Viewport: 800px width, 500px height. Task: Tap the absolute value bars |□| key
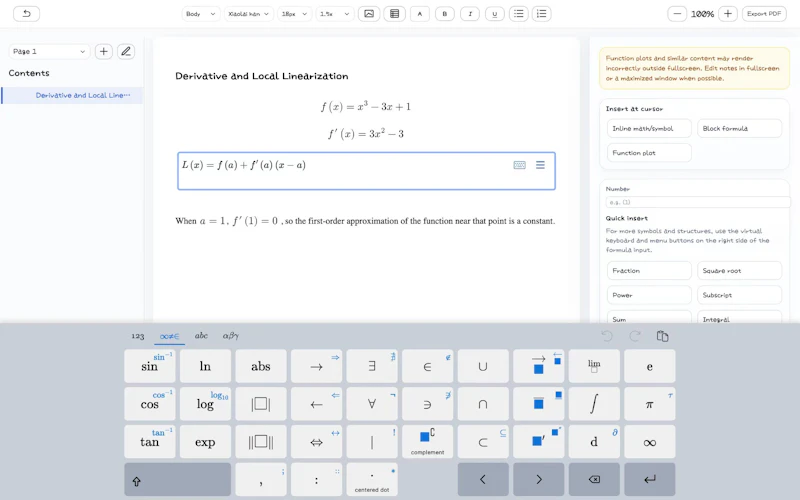tap(261, 404)
